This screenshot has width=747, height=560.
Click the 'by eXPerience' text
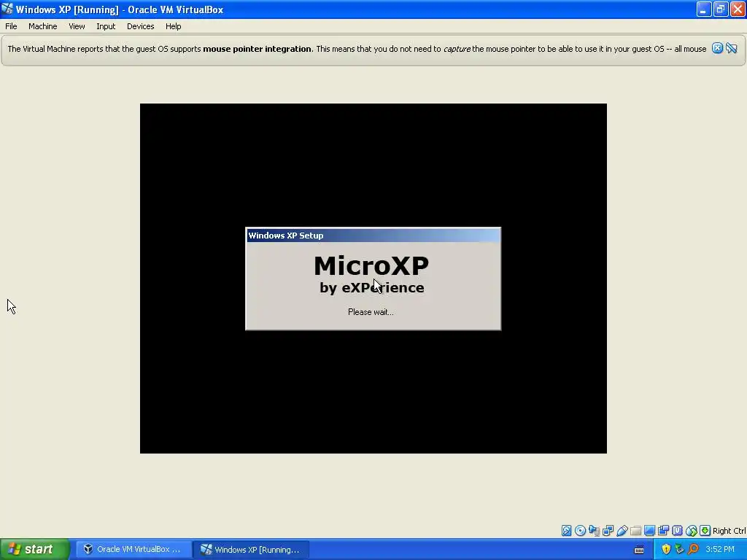pos(371,287)
